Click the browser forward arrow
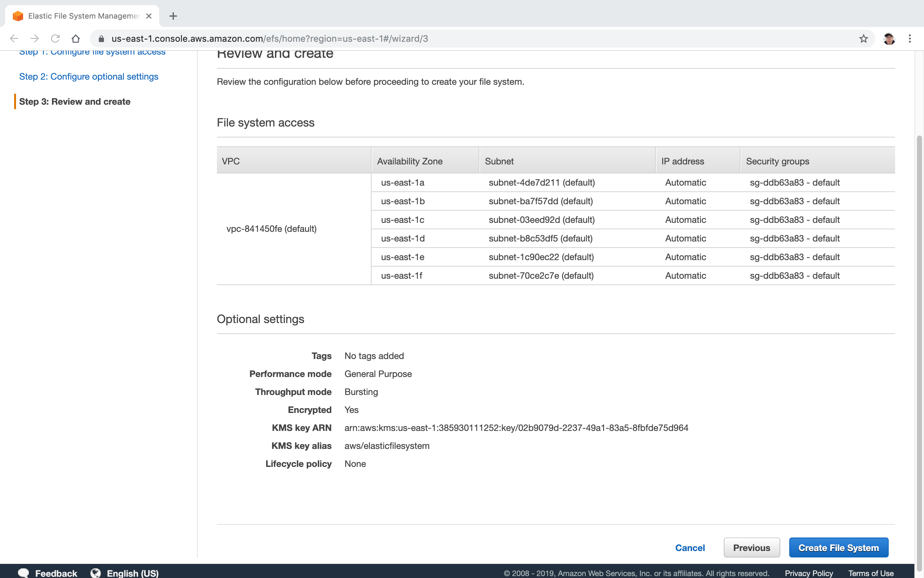 click(35, 39)
